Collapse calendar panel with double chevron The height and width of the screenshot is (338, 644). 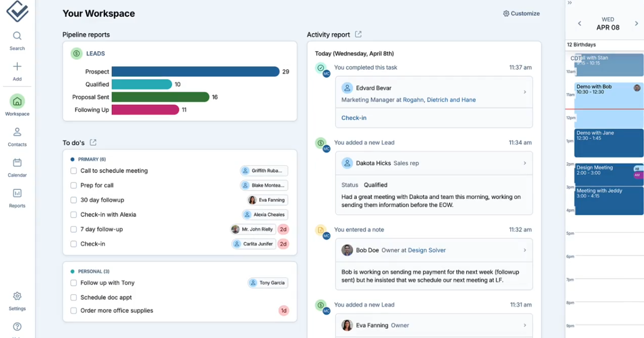coord(570,3)
